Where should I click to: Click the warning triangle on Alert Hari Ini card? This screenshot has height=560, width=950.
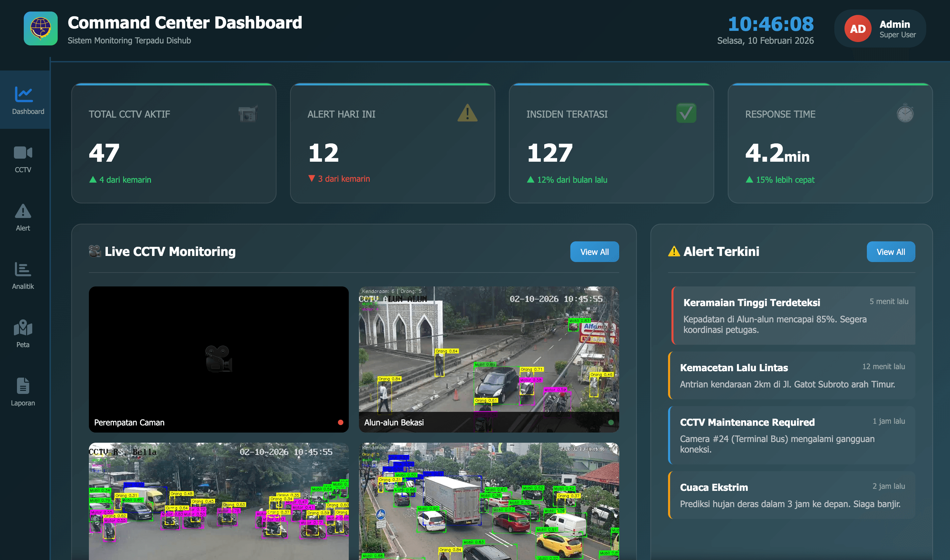click(468, 114)
